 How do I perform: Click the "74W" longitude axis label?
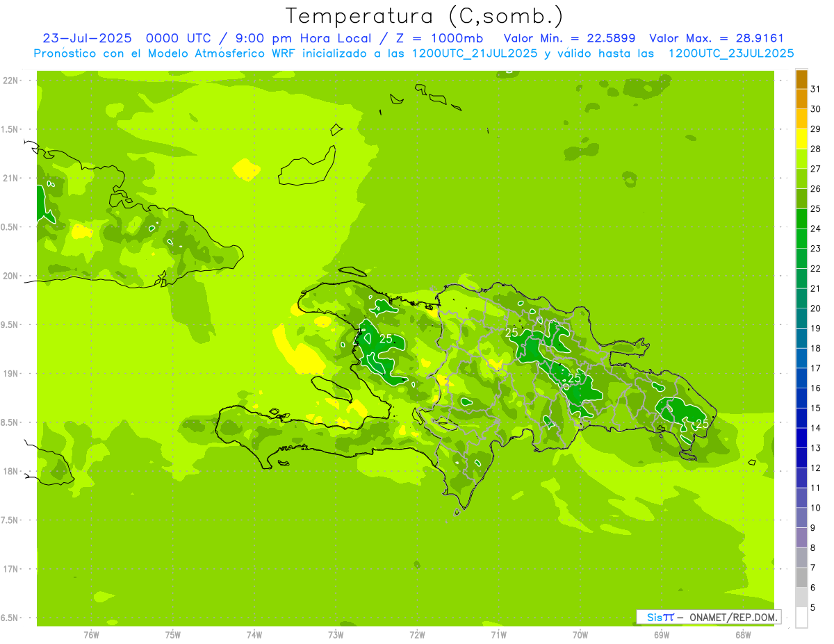pos(254,634)
